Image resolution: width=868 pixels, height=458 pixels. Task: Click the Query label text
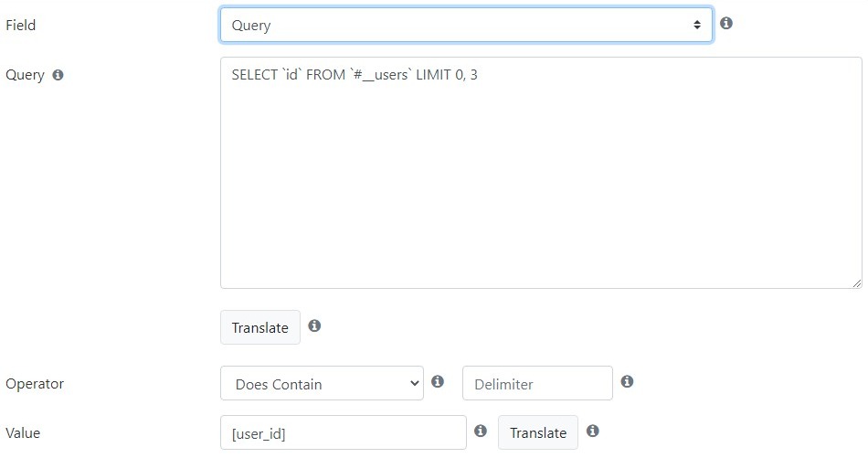[25, 75]
